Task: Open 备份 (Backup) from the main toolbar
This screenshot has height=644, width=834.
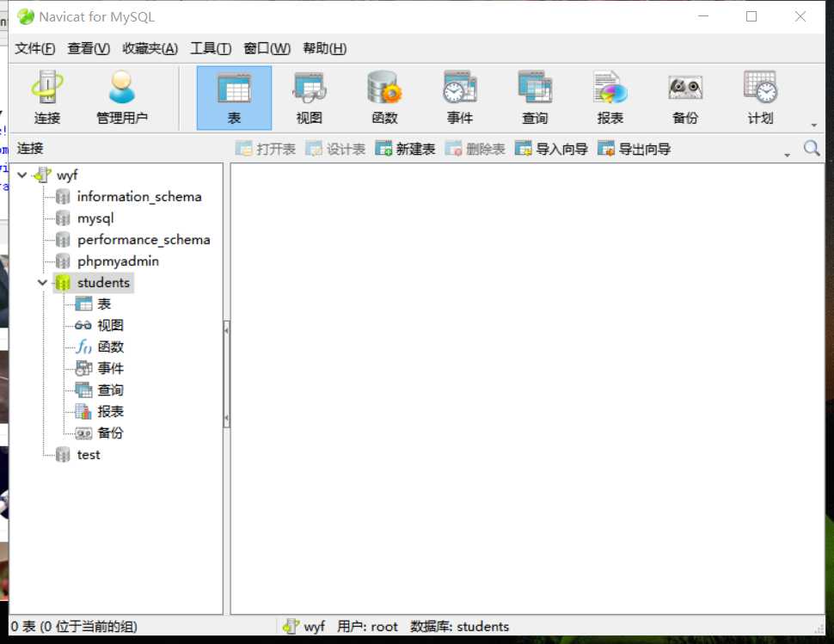Action: pos(685,98)
